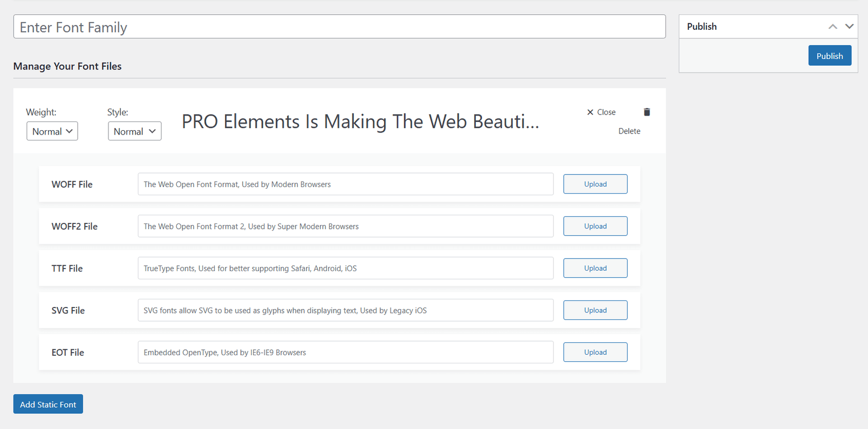Click the WOFF2 File URL input field
The image size is (868, 429).
346,226
